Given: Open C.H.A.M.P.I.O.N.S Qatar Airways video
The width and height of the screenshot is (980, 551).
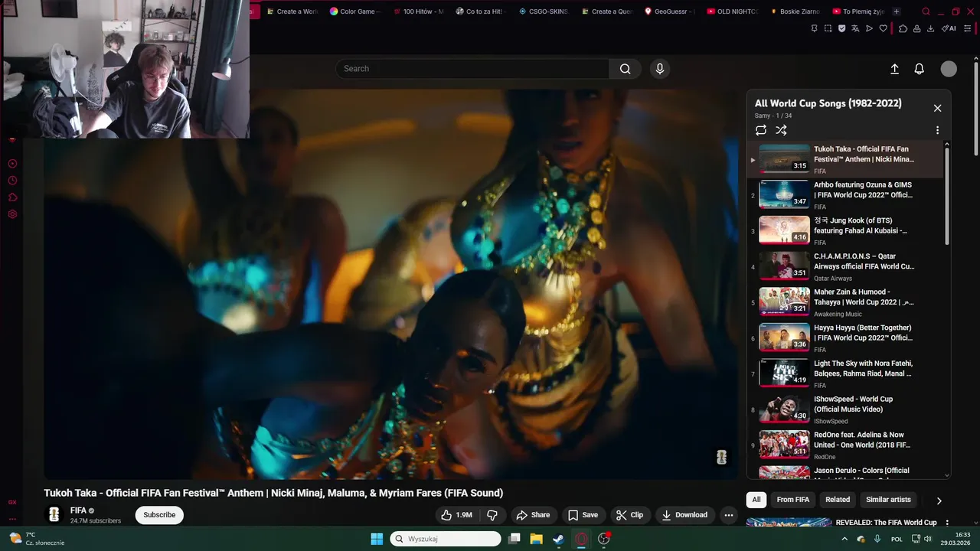Looking at the screenshot, I should [x=846, y=266].
